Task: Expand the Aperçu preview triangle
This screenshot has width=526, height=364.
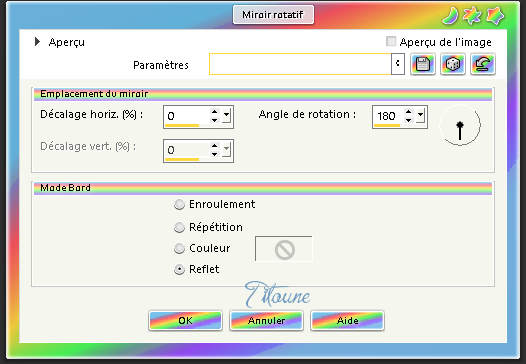Action: [37, 42]
